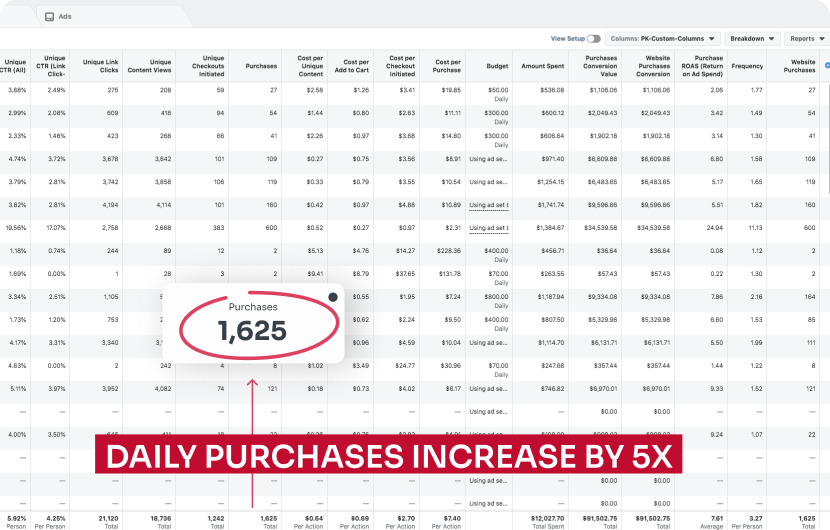Click the Cost per Add to Cart header
Screen dimensions: 830x530
[355, 66]
